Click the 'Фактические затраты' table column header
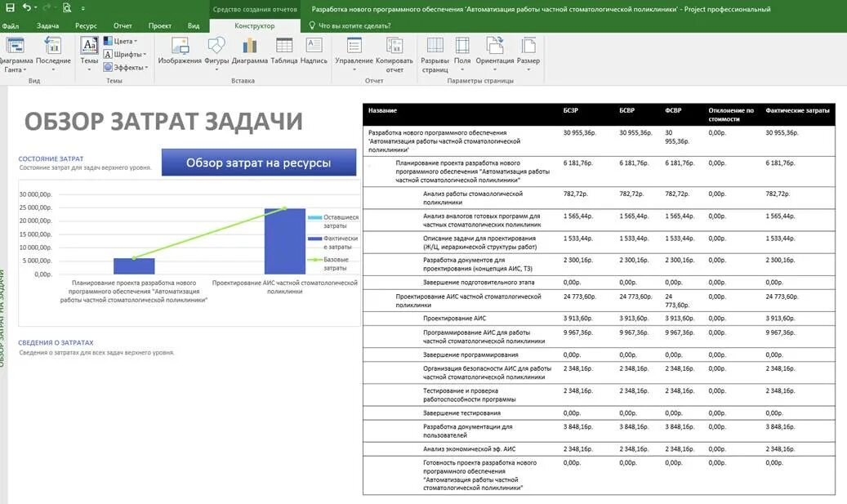Viewport: 847px width, 504px height. pyautogui.click(x=797, y=110)
